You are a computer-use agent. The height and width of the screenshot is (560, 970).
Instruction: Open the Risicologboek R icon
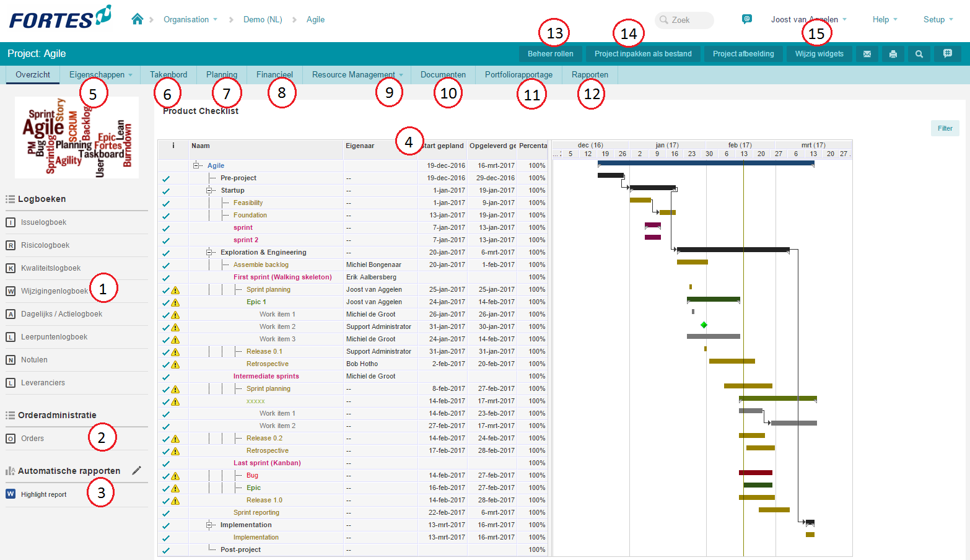tap(11, 245)
